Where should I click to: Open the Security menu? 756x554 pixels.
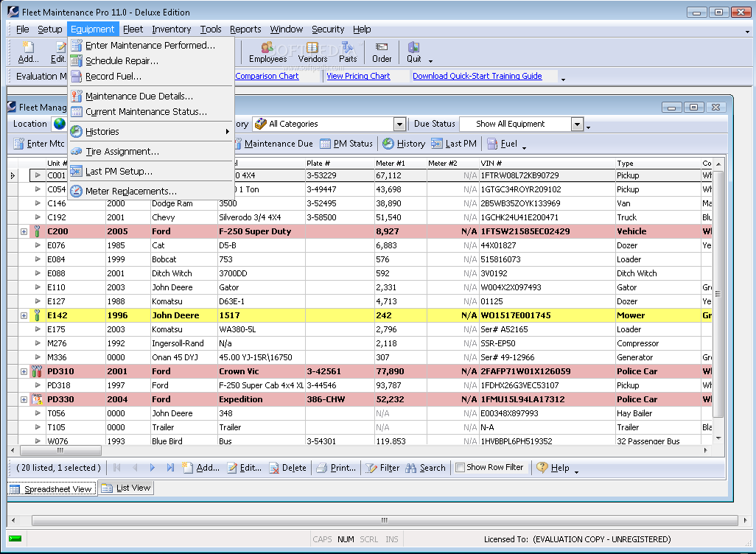[x=328, y=29]
